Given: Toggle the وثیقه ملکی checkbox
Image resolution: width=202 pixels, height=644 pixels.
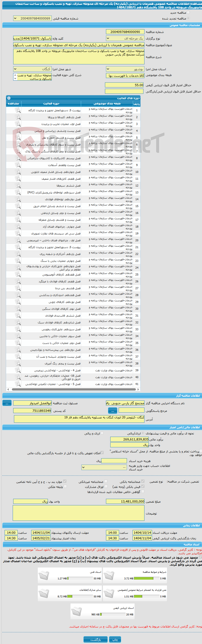Looking at the screenshot, I should click(65, 486).
